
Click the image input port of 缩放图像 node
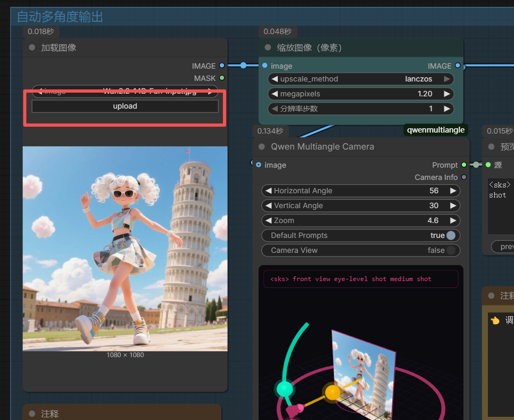pos(265,65)
